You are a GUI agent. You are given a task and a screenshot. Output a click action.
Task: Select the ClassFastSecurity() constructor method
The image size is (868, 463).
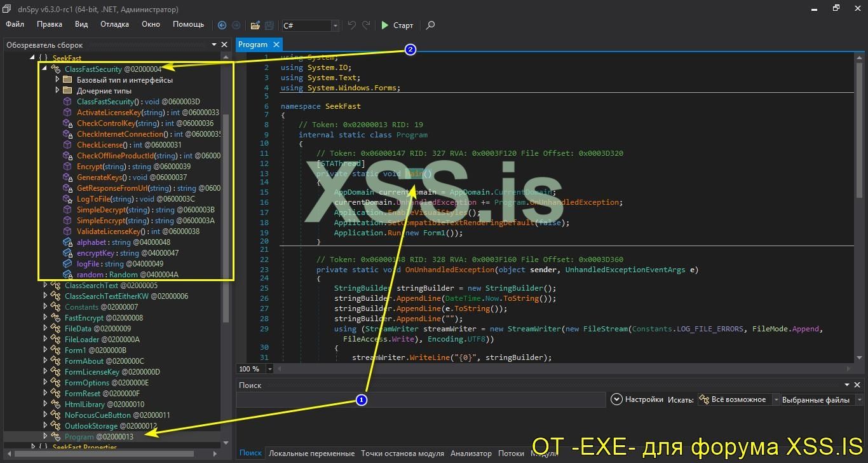click(x=139, y=102)
